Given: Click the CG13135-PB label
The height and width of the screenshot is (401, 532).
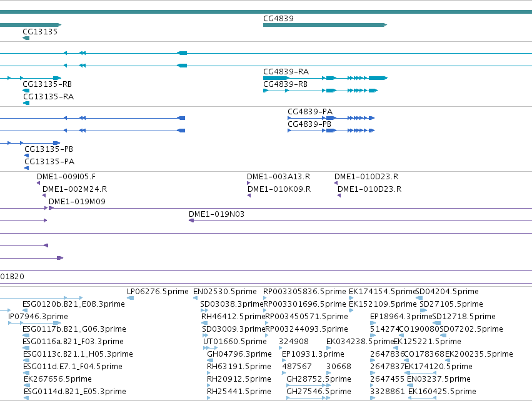Looking at the screenshot, I should [x=49, y=149].
